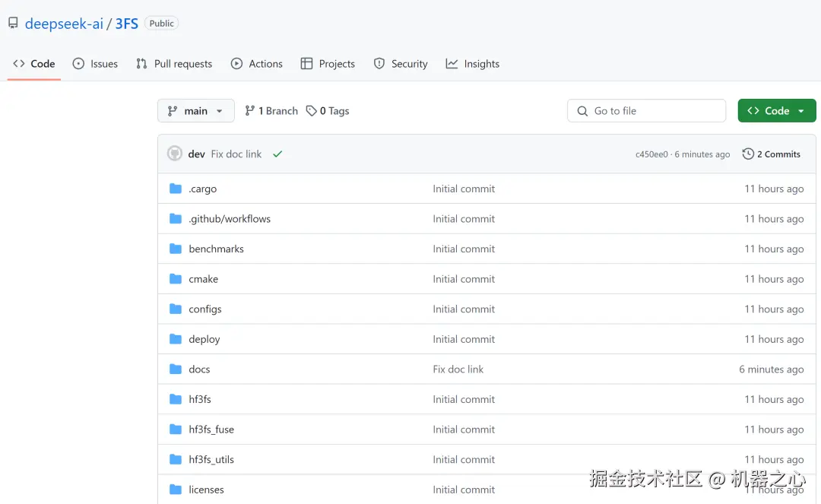
Task: Open Initial commit message in benchmarks row
Action: [464, 249]
